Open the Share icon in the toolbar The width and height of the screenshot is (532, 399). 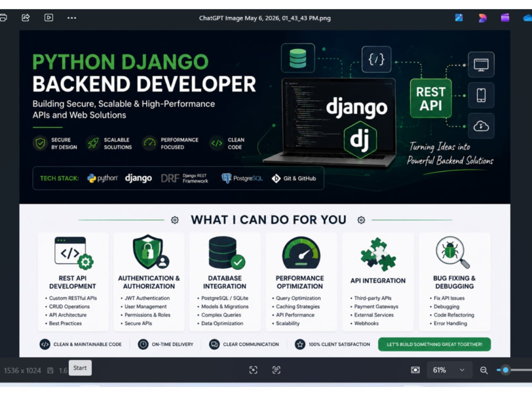click(x=26, y=18)
